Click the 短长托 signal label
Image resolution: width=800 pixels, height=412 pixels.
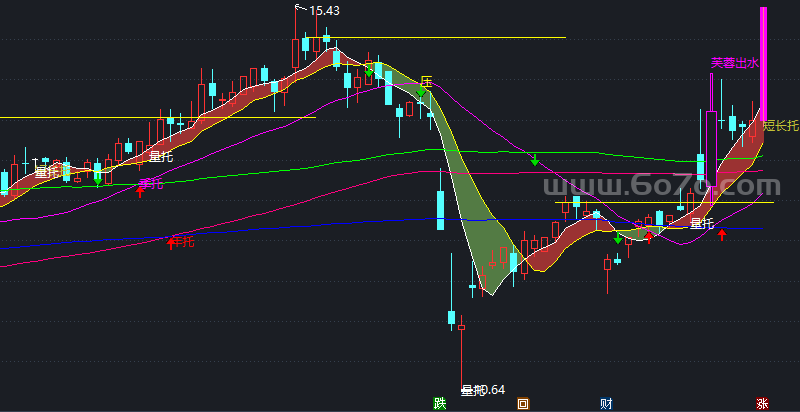point(781,126)
